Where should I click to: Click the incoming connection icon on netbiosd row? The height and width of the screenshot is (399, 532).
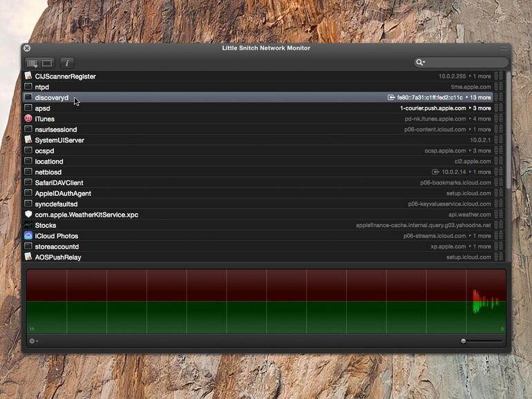[435, 172]
